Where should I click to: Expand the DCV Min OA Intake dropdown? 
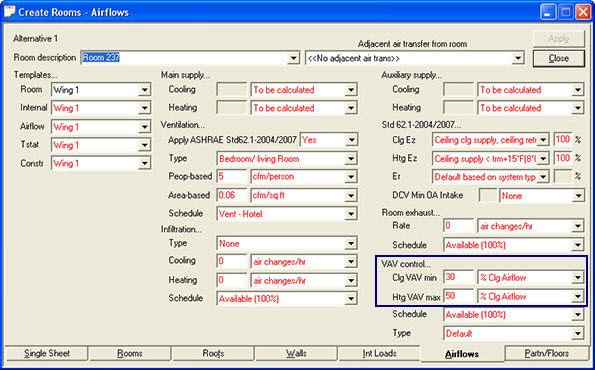578,196
